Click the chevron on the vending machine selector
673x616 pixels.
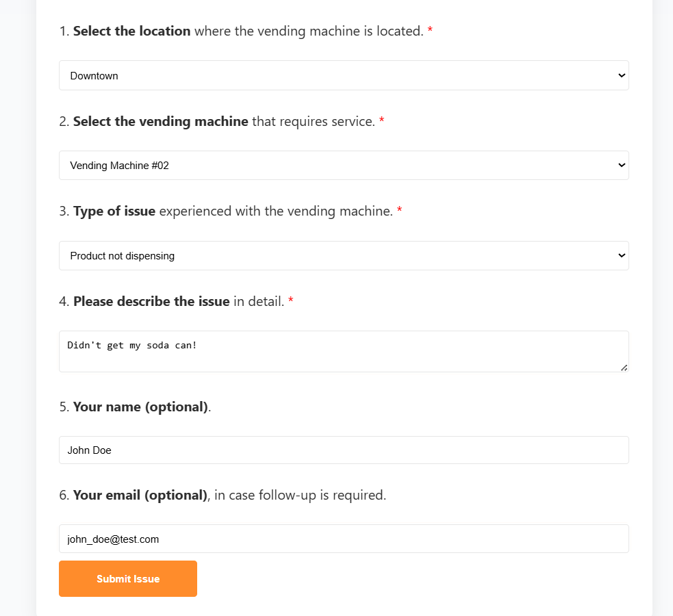pyautogui.click(x=621, y=165)
